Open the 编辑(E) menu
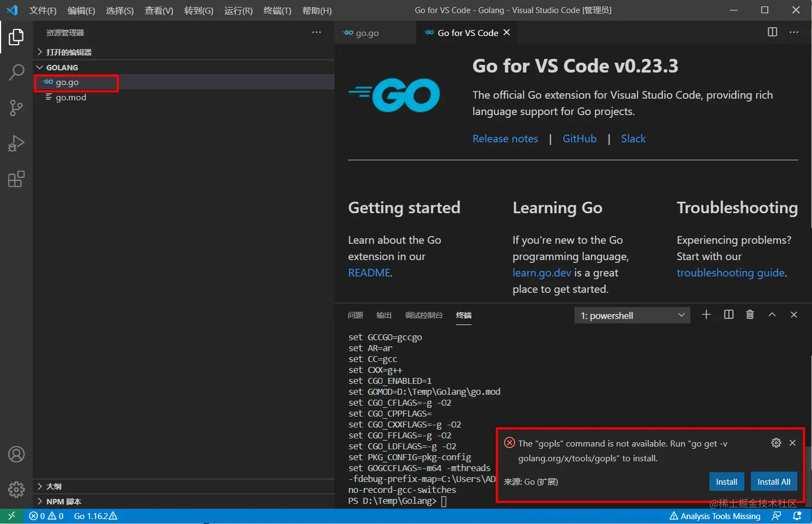Image resolution: width=812 pixels, height=524 pixels. (81, 11)
